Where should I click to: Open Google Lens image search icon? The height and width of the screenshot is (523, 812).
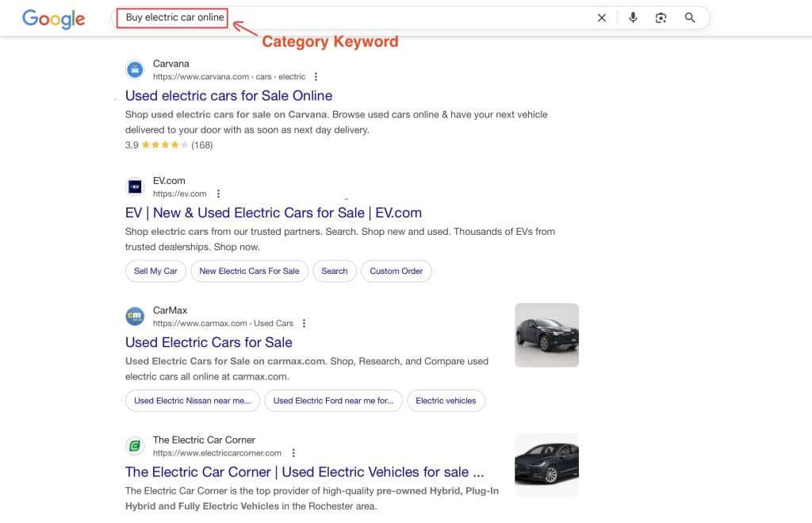pos(661,18)
